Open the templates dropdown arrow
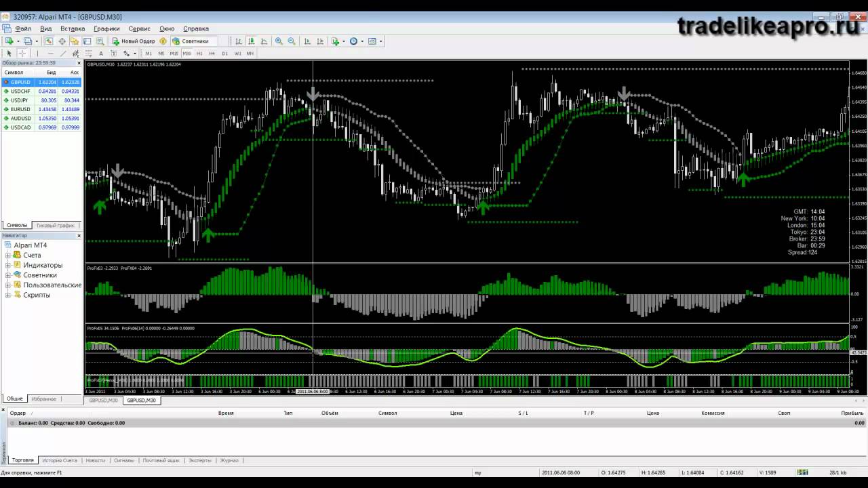 (x=381, y=41)
